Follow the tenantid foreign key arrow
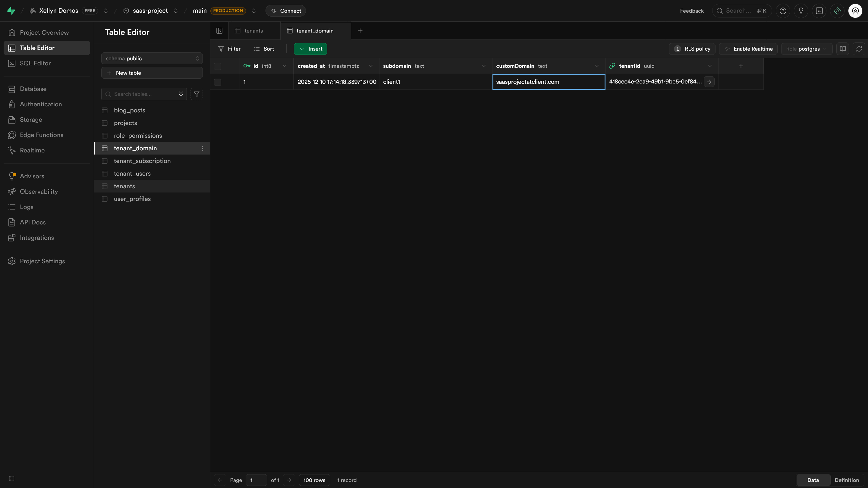Image resolution: width=868 pixels, height=488 pixels. coord(709,82)
